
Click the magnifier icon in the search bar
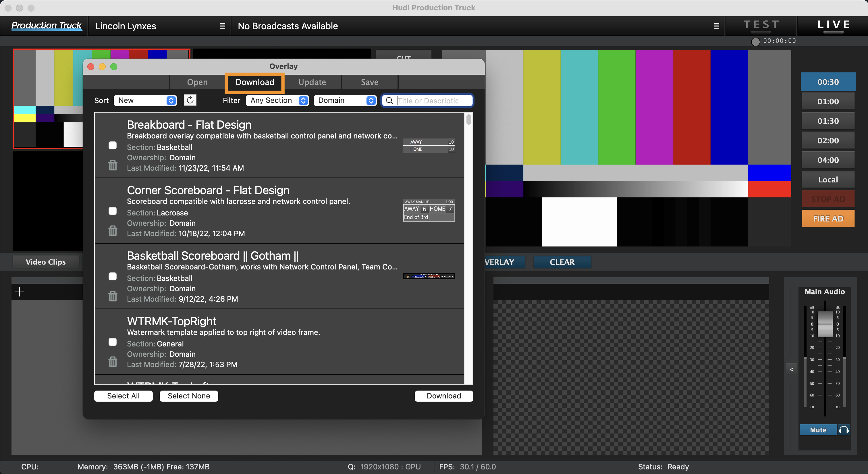[389, 101]
